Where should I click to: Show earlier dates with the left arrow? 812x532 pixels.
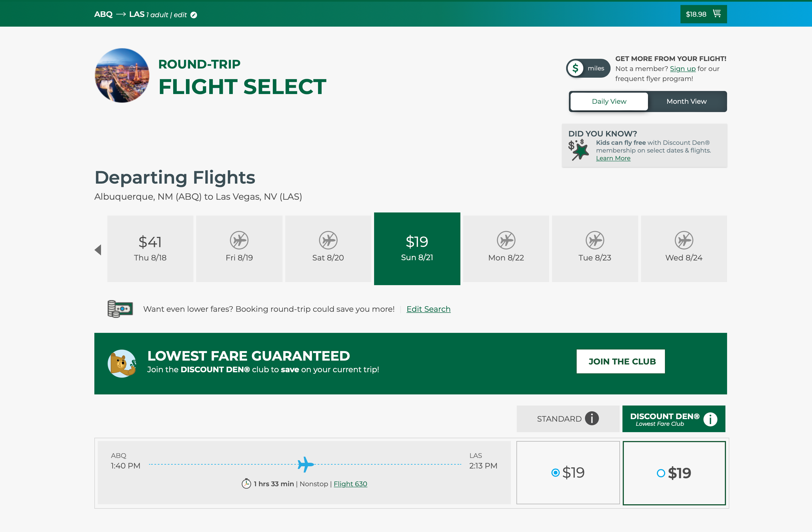pyautogui.click(x=98, y=250)
